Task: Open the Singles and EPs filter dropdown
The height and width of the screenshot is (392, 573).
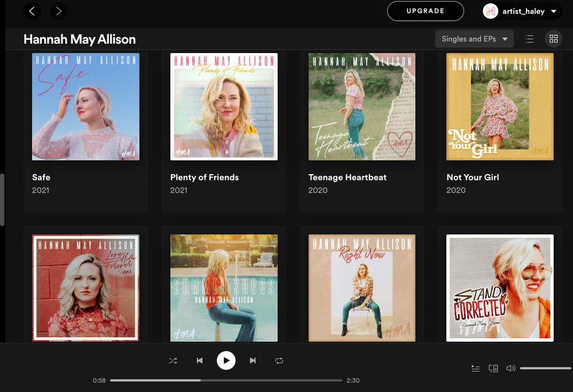Action: pos(475,39)
